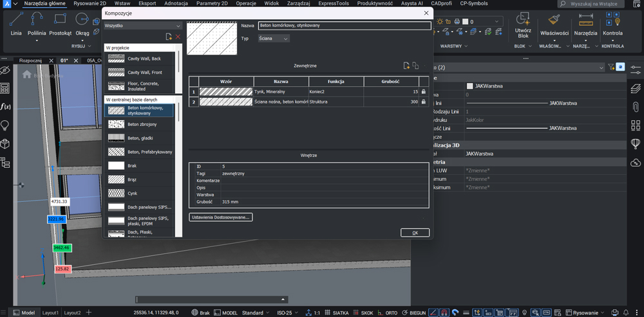Select the Okrąg circle tool
644x317 pixels.
pyautogui.click(x=82, y=24)
